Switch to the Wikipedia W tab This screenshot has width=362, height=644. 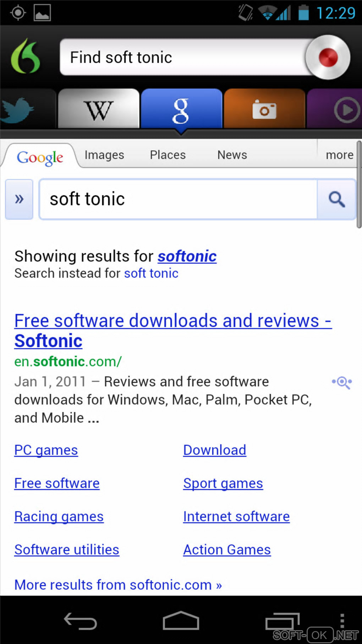tap(99, 110)
